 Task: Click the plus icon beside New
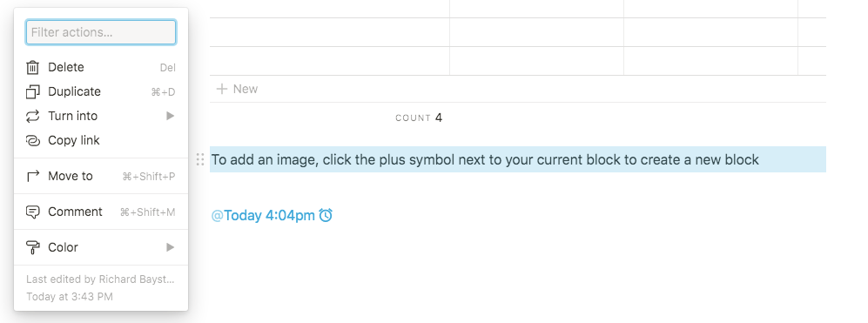pos(221,89)
